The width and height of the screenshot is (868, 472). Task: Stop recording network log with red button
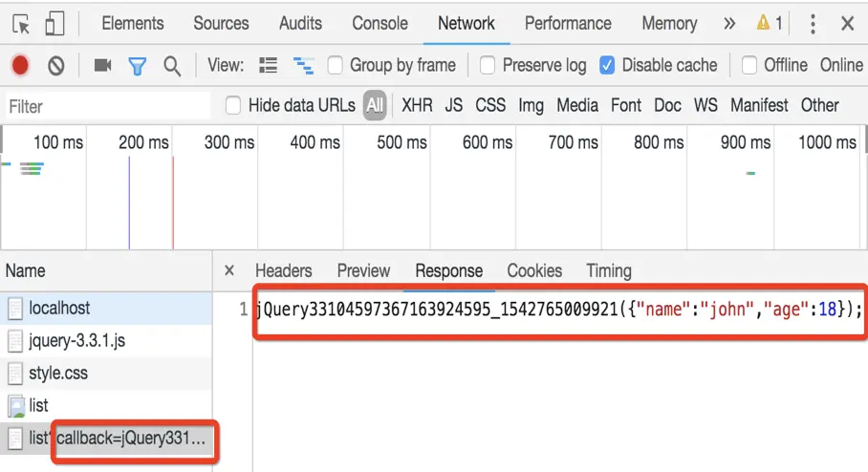pos(20,66)
